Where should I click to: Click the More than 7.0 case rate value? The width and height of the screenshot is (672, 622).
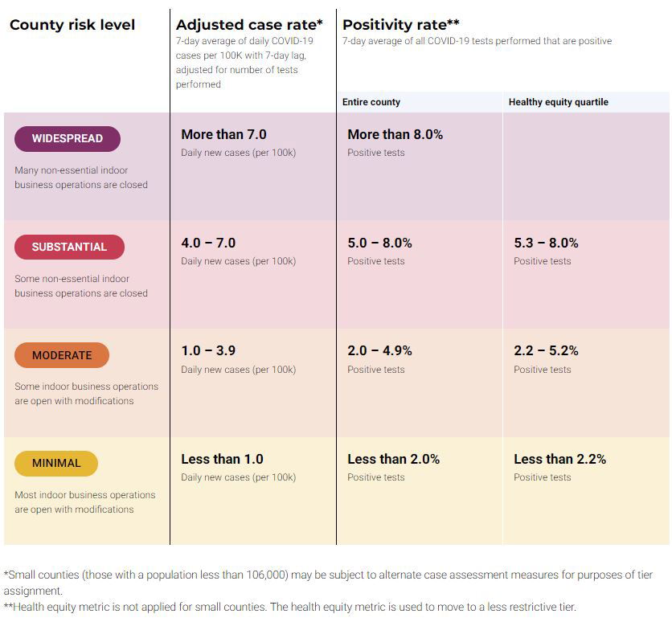(223, 134)
